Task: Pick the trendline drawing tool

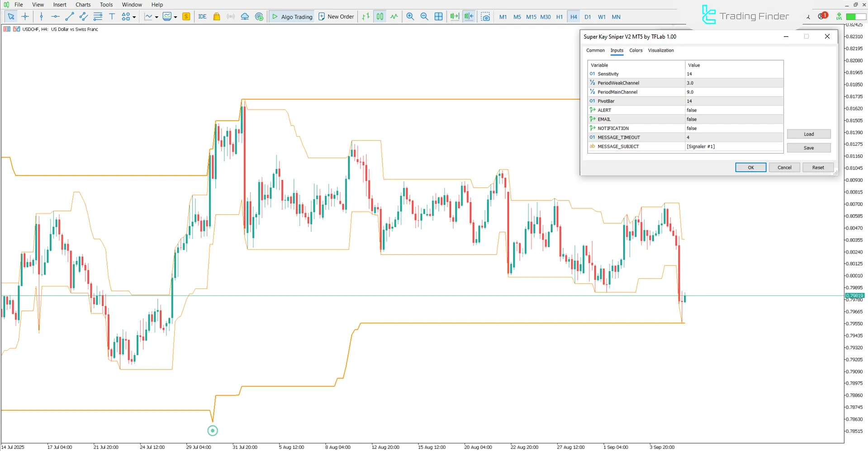Action: coord(69,17)
